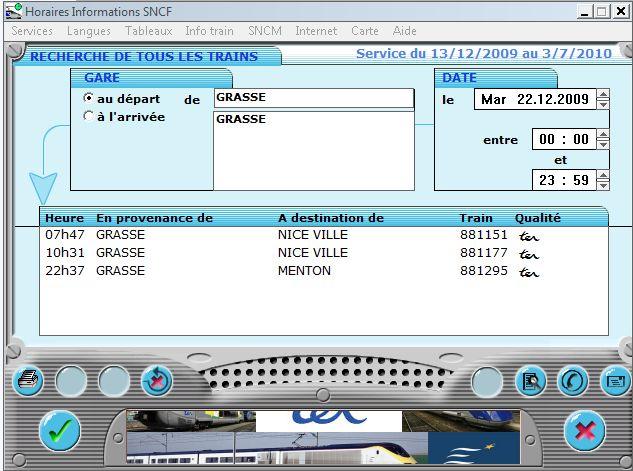This screenshot has width=633, height=471.
Task: Click the TER logo banner image
Action: tap(329, 421)
